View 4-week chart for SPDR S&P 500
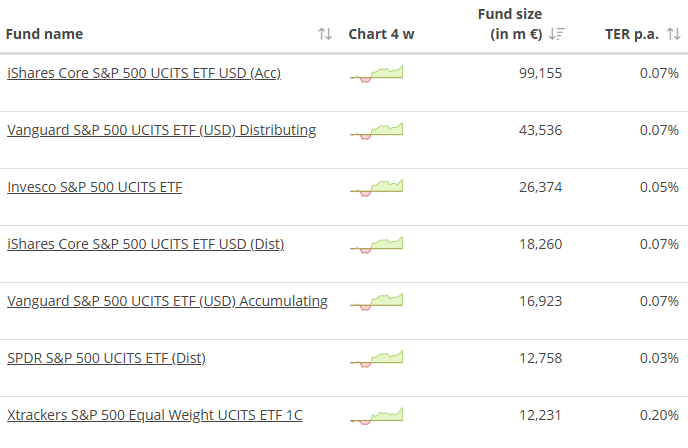This screenshot has width=688, height=448. coord(377,358)
